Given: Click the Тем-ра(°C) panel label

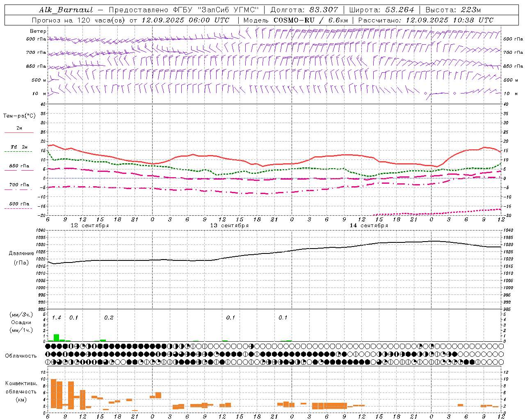Looking at the screenshot, I should point(19,116).
